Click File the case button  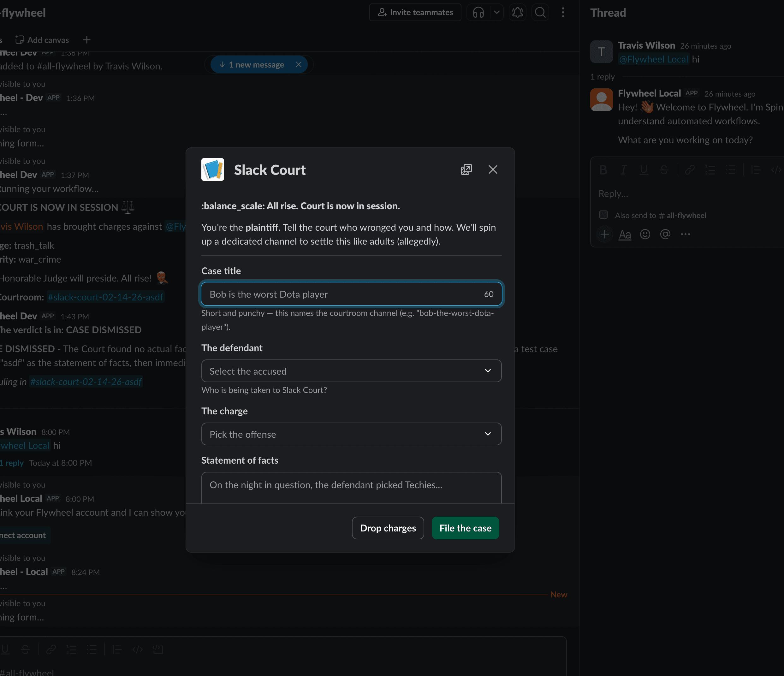coord(466,528)
